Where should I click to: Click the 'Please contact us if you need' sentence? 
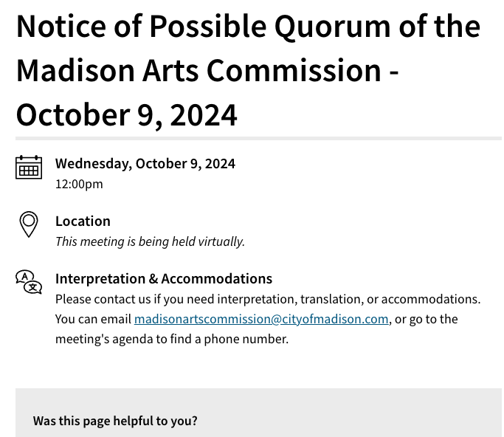268,299
